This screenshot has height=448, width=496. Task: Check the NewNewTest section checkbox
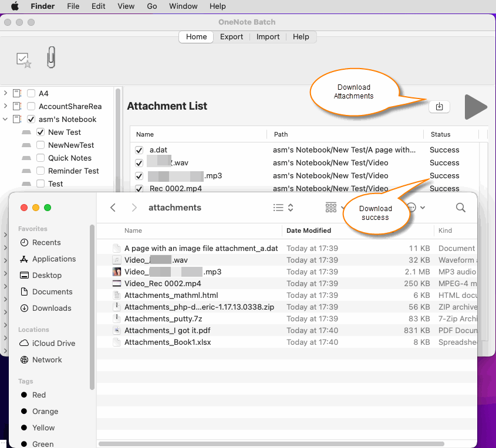(41, 145)
